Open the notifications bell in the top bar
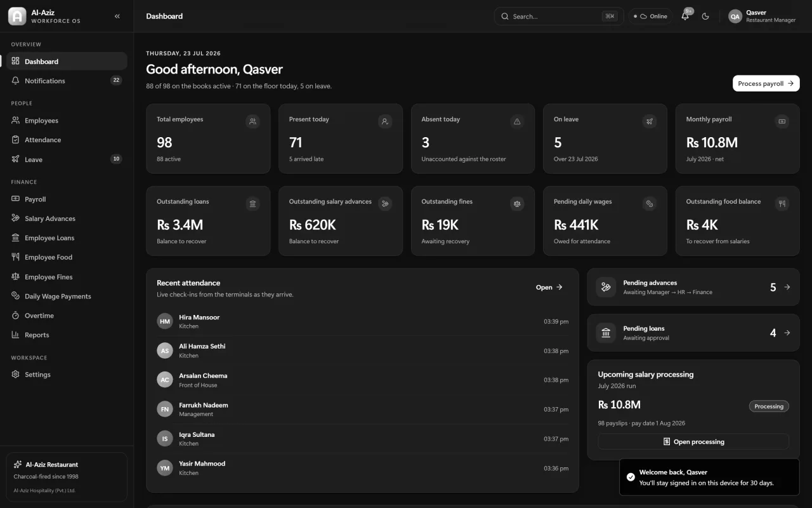812x508 pixels. [x=685, y=17]
